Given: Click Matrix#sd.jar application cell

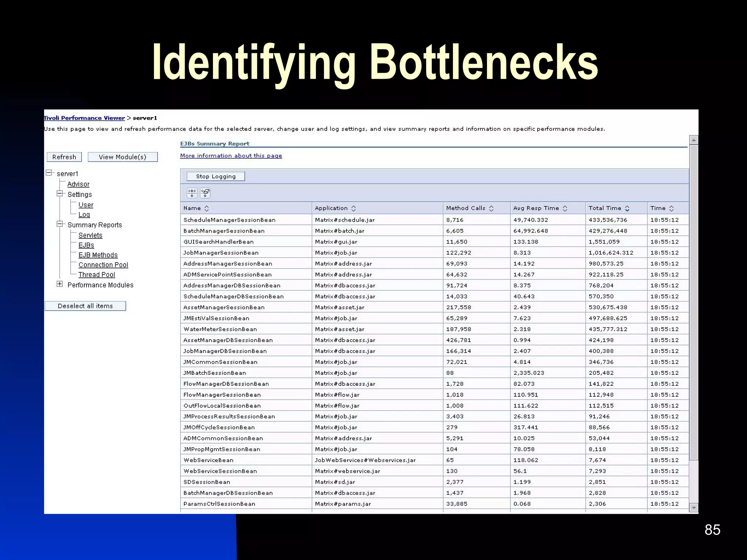Looking at the screenshot, I should point(378,482).
